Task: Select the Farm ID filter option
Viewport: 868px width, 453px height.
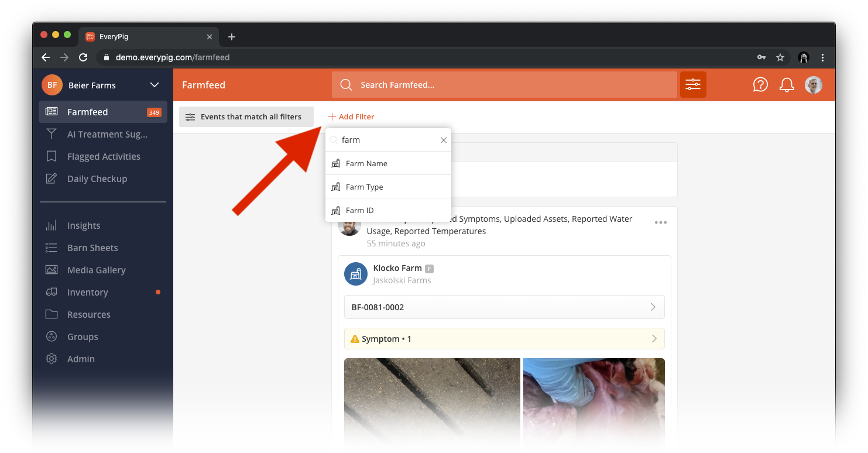Action: (x=388, y=210)
